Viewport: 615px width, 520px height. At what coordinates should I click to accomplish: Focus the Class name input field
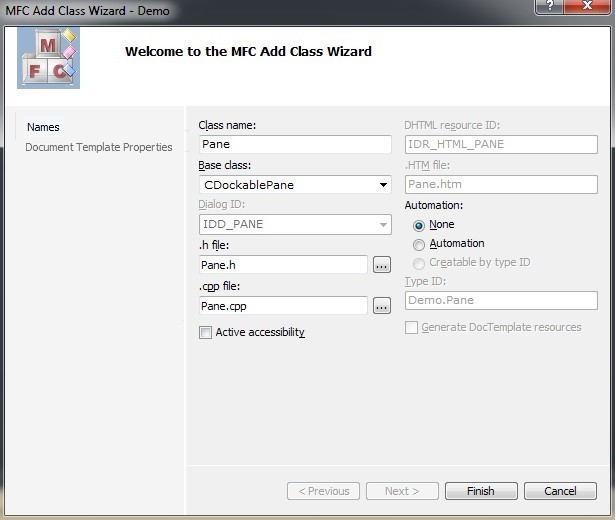click(x=295, y=144)
